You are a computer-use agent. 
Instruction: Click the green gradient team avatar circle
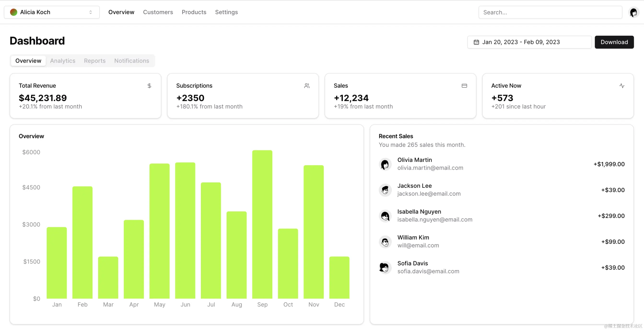14,12
